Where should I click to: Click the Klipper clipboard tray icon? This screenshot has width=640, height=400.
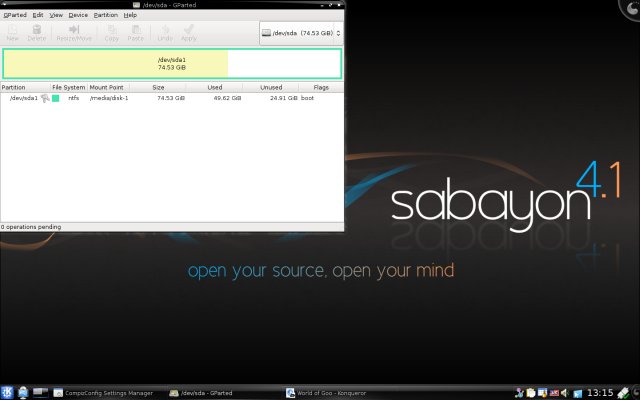[x=531, y=393]
